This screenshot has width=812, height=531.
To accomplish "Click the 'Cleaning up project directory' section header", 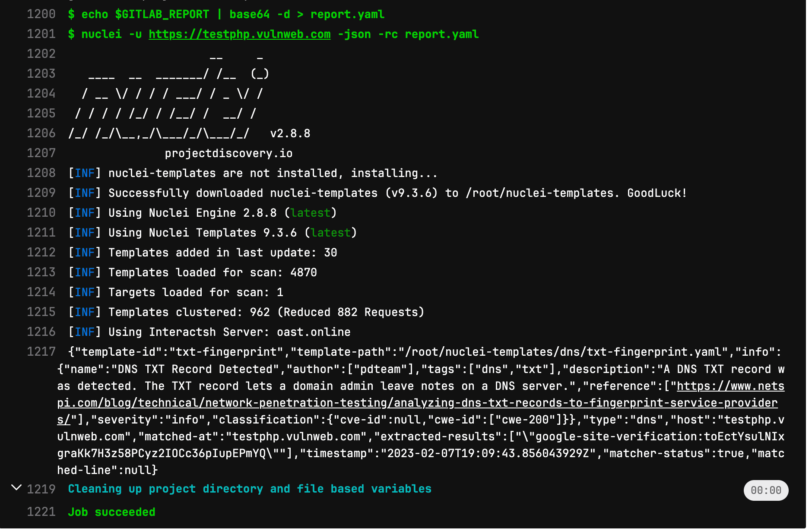I will 250,489.
